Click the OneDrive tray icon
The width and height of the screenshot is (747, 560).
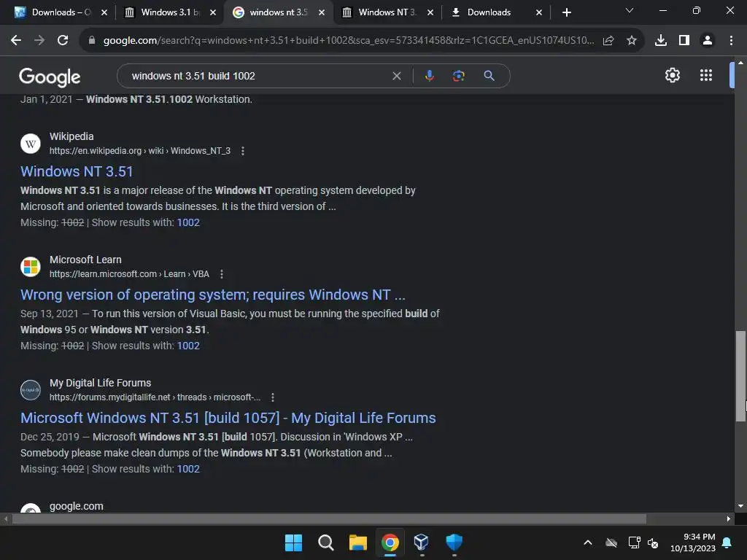coord(611,542)
